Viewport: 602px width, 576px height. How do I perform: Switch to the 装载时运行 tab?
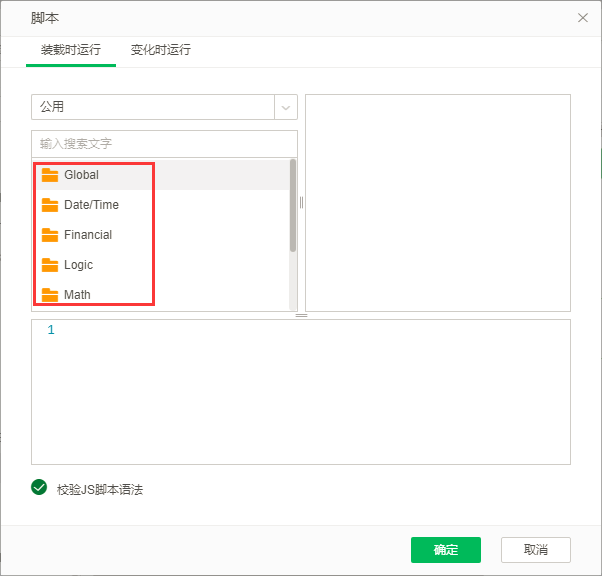point(71,50)
